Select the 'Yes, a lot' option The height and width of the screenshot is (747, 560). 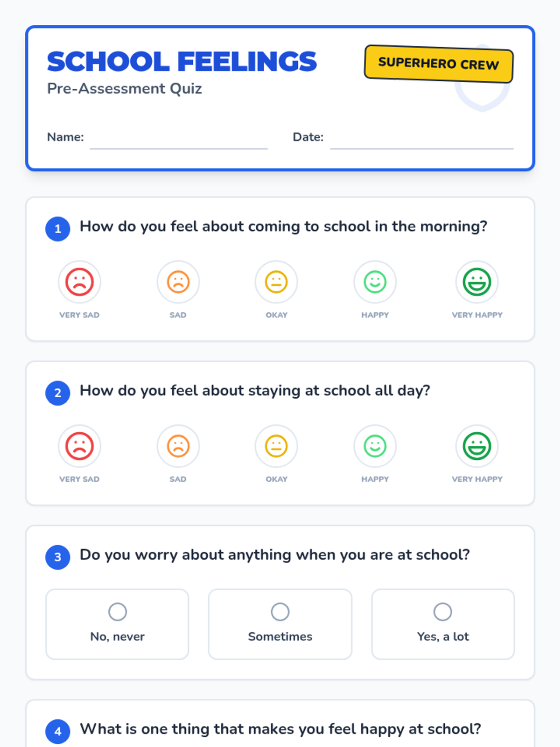[443, 624]
